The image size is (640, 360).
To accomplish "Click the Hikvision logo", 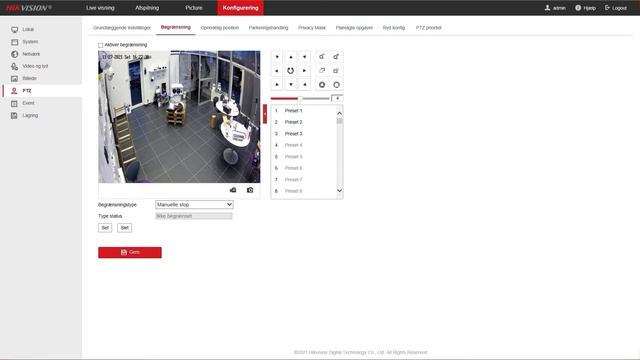I will coord(29,8).
